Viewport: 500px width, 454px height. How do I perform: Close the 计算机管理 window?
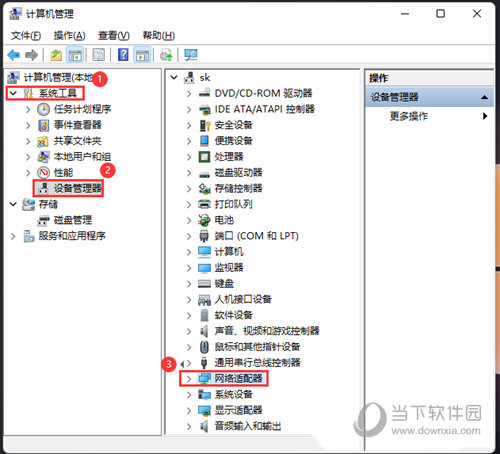[477, 14]
